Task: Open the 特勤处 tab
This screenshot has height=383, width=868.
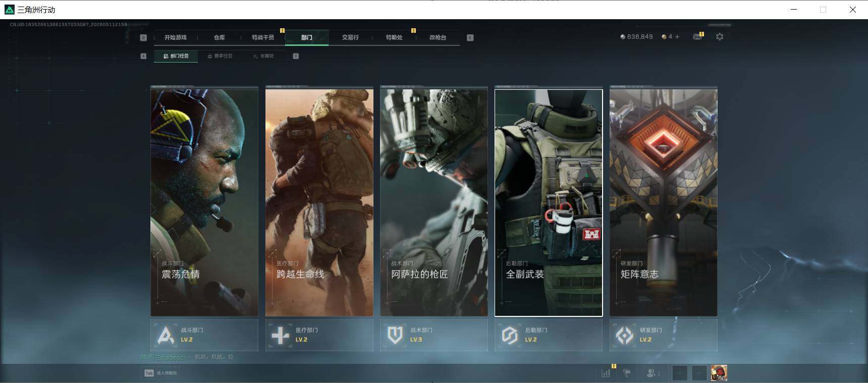Action: click(x=394, y=37)
